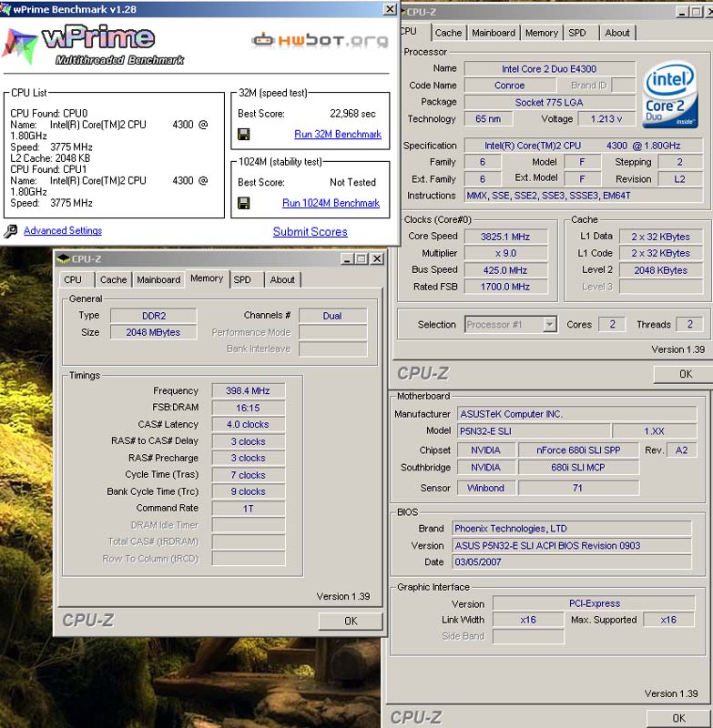The width and height of the screenshot is (713, 728).
Task: Click the CAS# Latency value 4.0 clocks
Action: coord(248,424)
